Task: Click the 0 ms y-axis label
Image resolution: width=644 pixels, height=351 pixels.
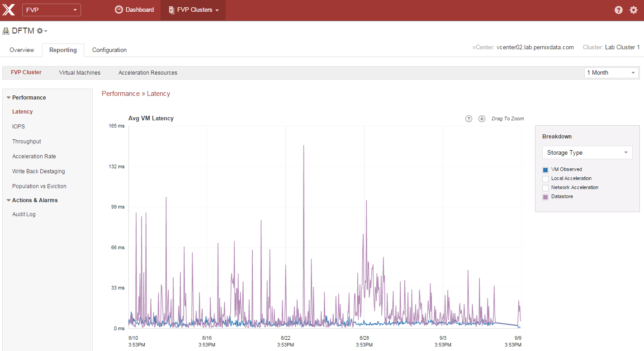Action: (119, 329)
